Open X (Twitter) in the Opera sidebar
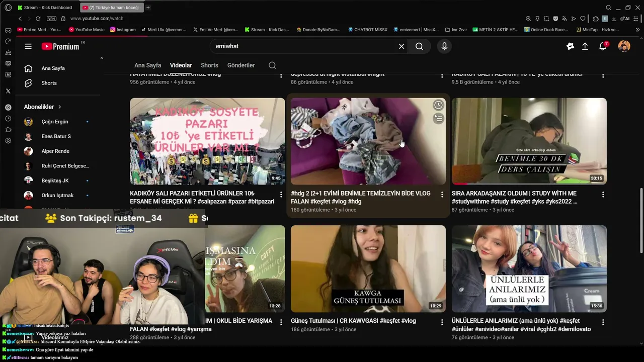This screenshot has width=644, height=362. pyautogui.click(x=8, y=91)
